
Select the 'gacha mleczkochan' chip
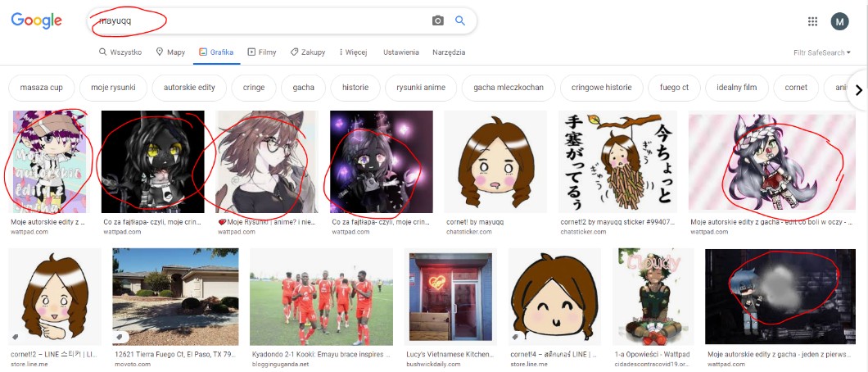pos(509,88)
